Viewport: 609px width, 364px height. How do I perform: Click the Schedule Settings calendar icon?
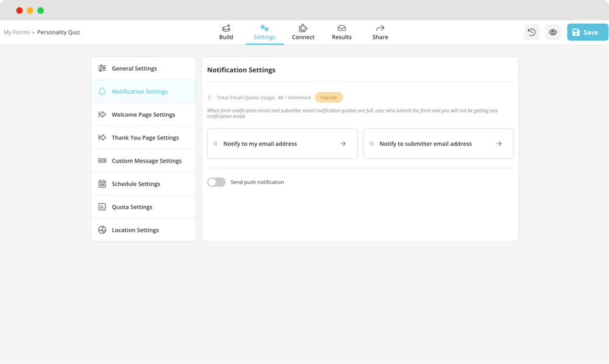[102, 183]
